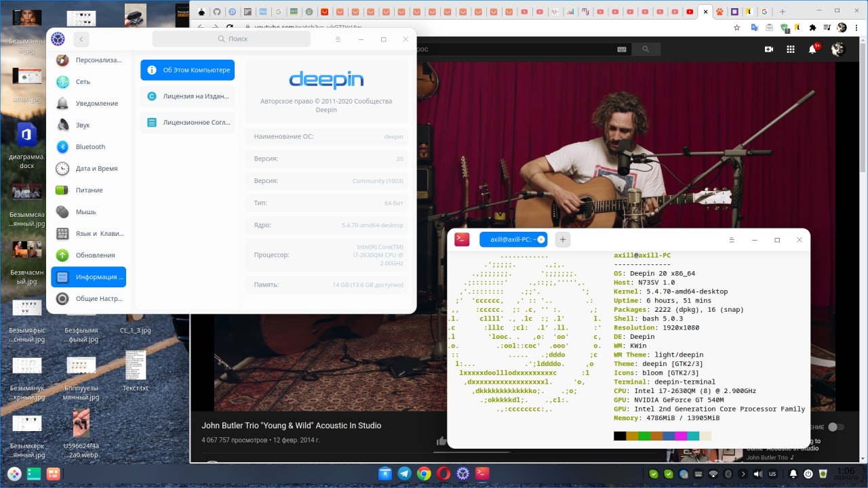
Task: Open Chrome media controls icon
Action: tap(827, 28)
